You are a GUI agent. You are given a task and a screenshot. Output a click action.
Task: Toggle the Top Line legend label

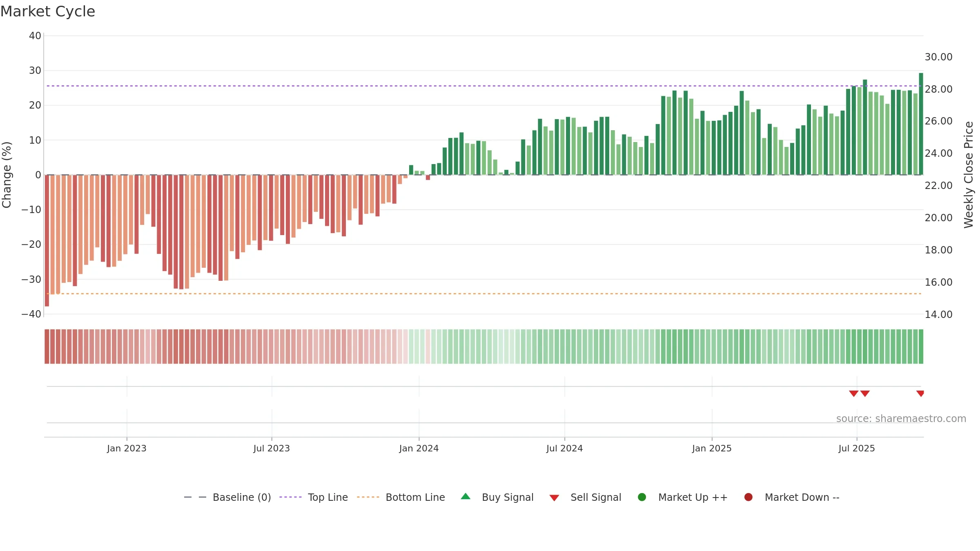tap(328, 497)
